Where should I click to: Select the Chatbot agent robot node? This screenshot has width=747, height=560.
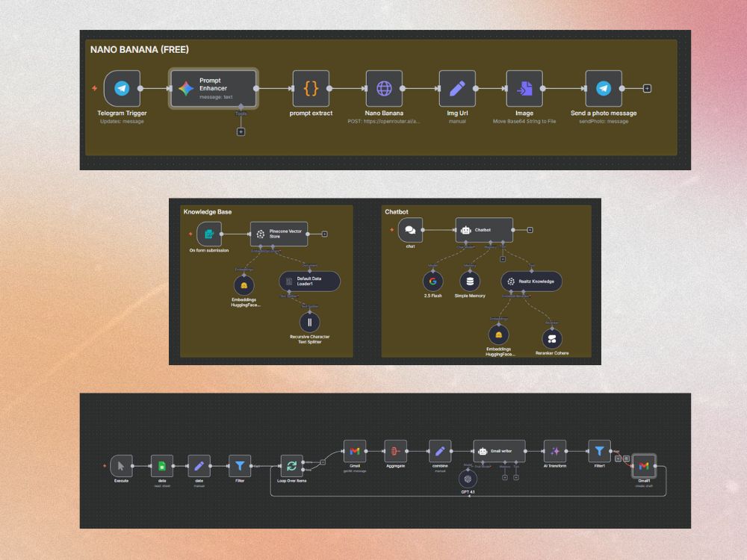pos(484,230)
